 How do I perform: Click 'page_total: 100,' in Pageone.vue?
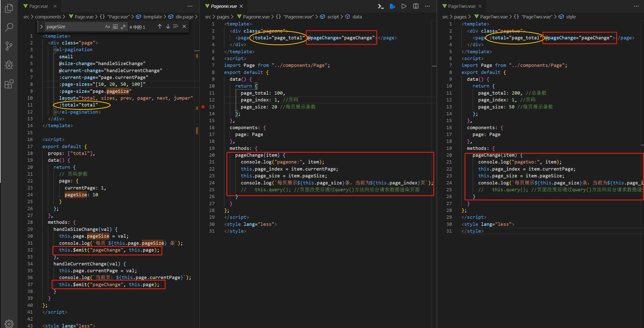(263, 93)
